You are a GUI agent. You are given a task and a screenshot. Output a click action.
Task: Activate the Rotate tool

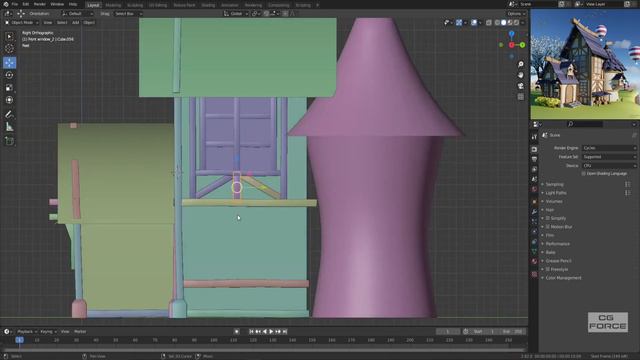tap(9, 75)
